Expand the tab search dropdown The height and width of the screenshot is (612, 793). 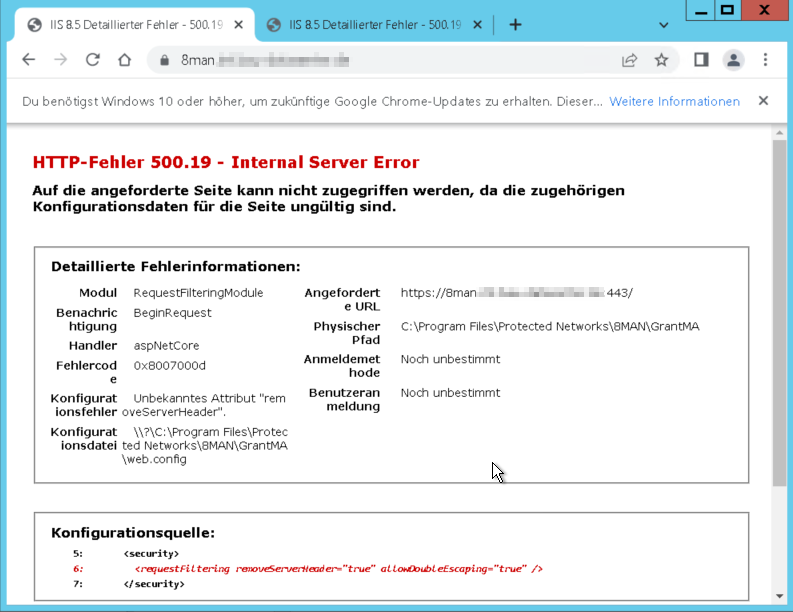point(664,25)
